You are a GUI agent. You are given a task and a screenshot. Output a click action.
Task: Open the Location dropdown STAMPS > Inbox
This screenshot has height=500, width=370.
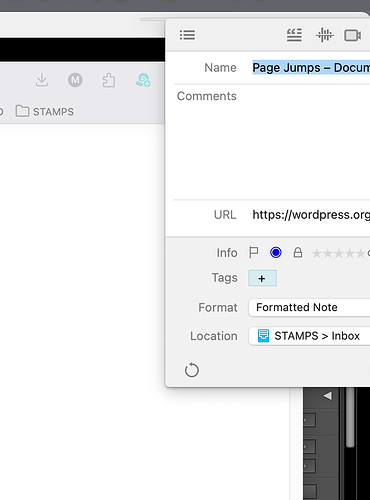click(x=309, y=336)
